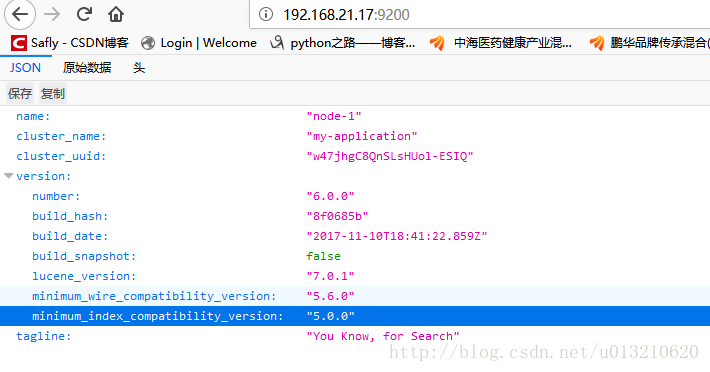The image size is (710, 372).
Task: Click the lucene value "7.0.1"
Action: (331, 276)
